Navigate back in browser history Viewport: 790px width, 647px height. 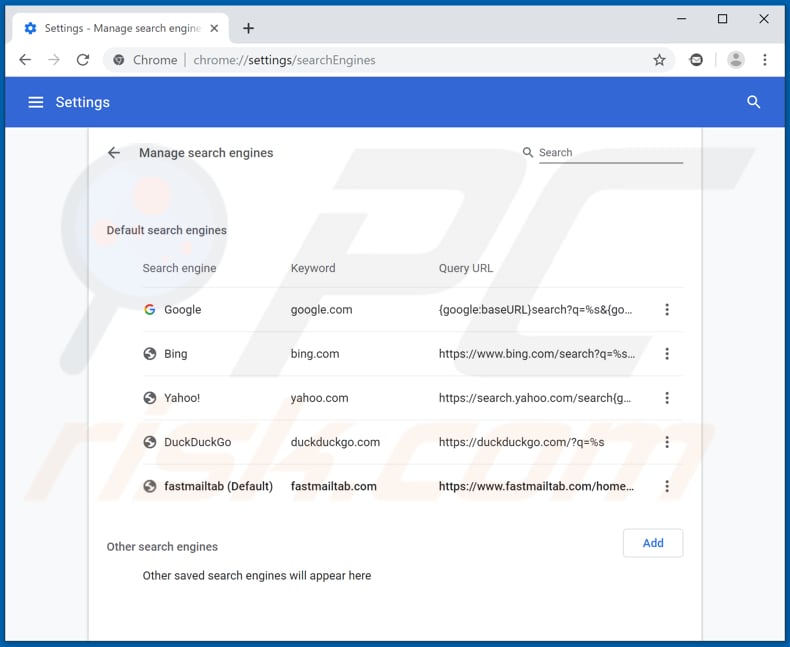[25, 60]
